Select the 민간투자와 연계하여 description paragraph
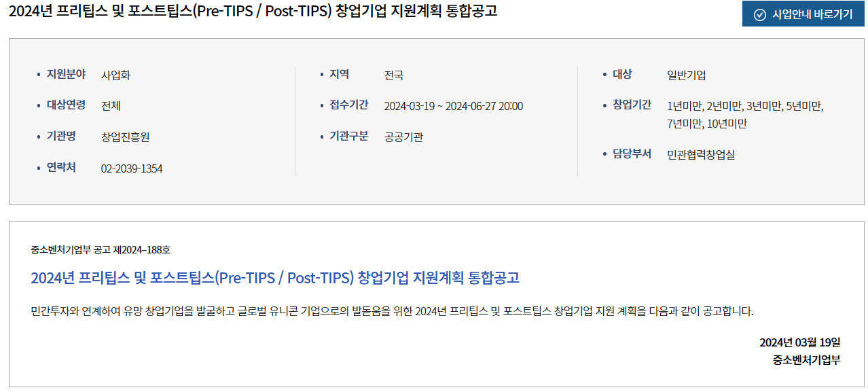This screenshot has width=868, height=392. point(393,312)
